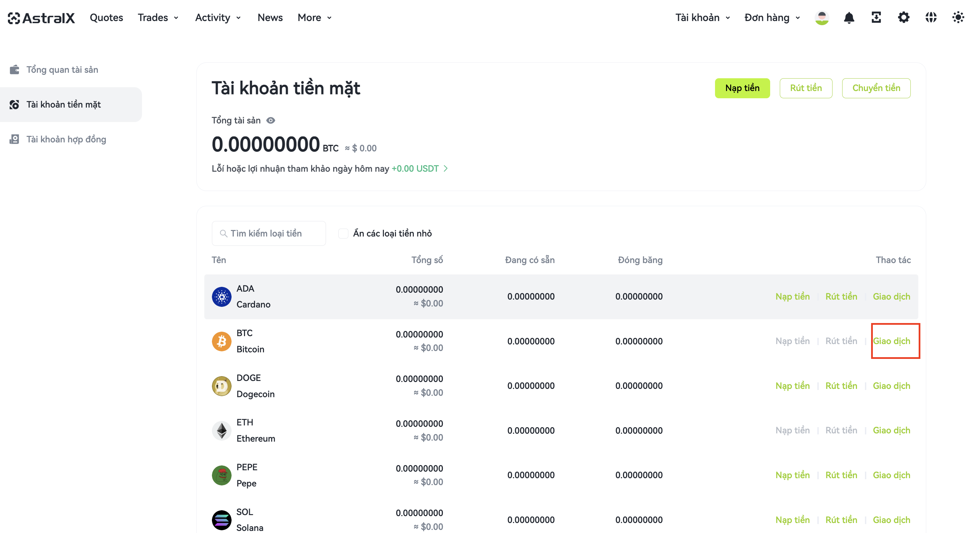Expand the Trades dropdown menu
980x533 pixels.
158,18
